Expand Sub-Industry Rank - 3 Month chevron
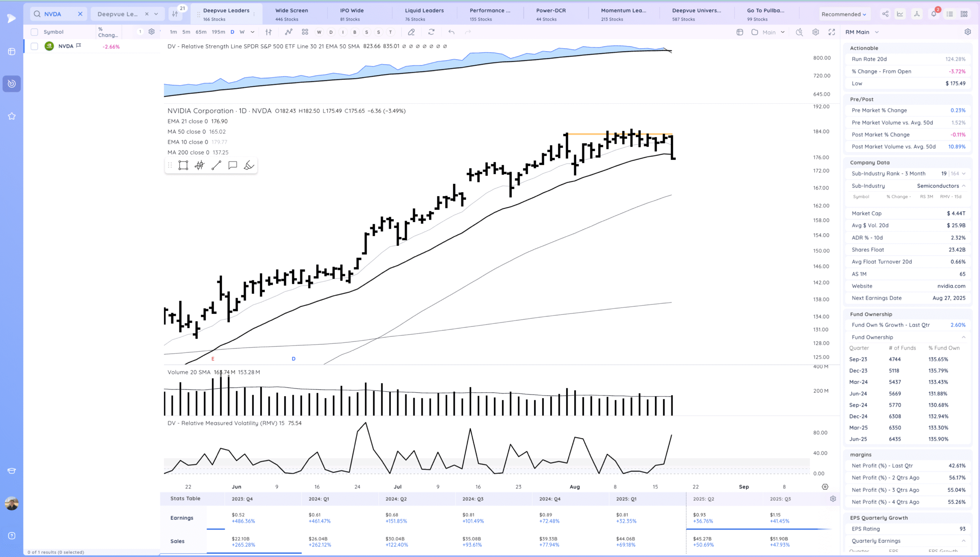 (x=964, y=174)
